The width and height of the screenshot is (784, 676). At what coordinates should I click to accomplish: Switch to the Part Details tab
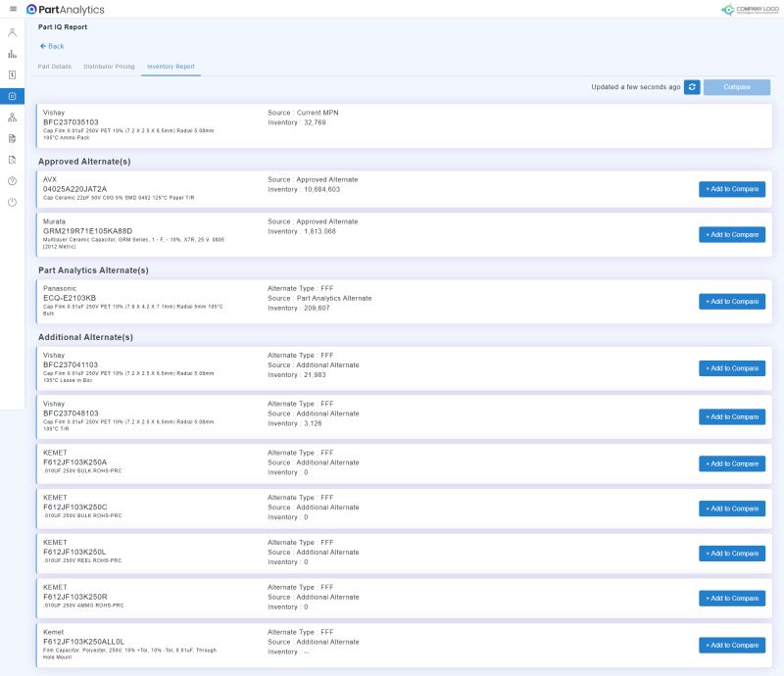[54, 66]
